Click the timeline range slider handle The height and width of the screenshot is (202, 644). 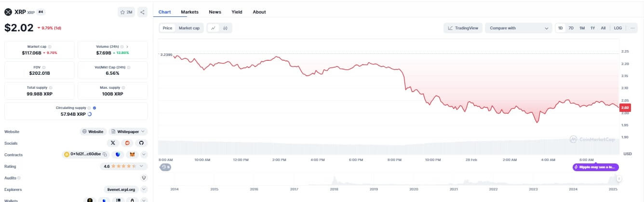(x=619, y=179)
